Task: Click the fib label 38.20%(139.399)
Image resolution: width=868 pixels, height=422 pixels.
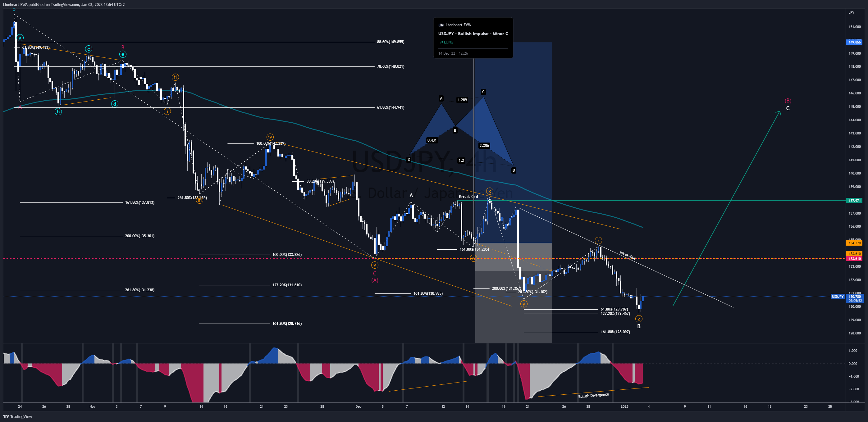Action: [320, 181]
